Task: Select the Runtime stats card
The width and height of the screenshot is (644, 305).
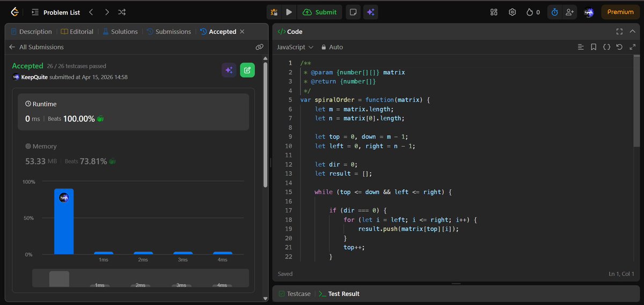Action: click(133, 112)
